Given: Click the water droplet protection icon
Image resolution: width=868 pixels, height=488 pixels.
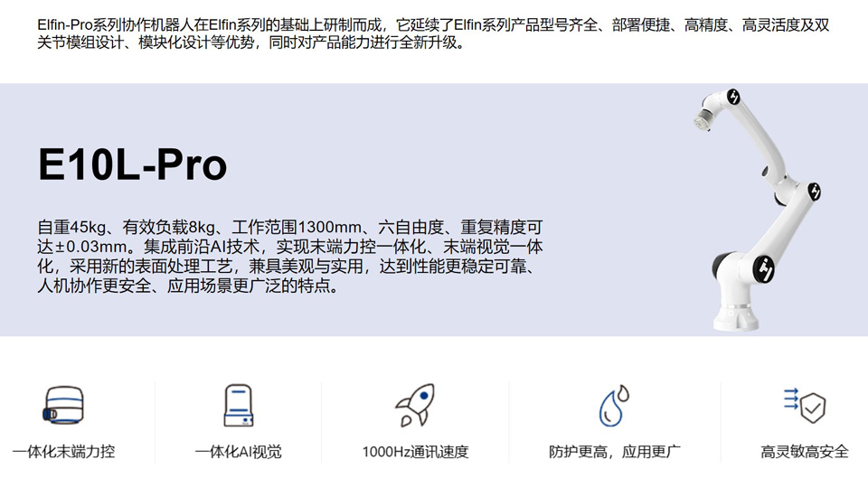Looking at the screenshot, I should pos(614,406).
